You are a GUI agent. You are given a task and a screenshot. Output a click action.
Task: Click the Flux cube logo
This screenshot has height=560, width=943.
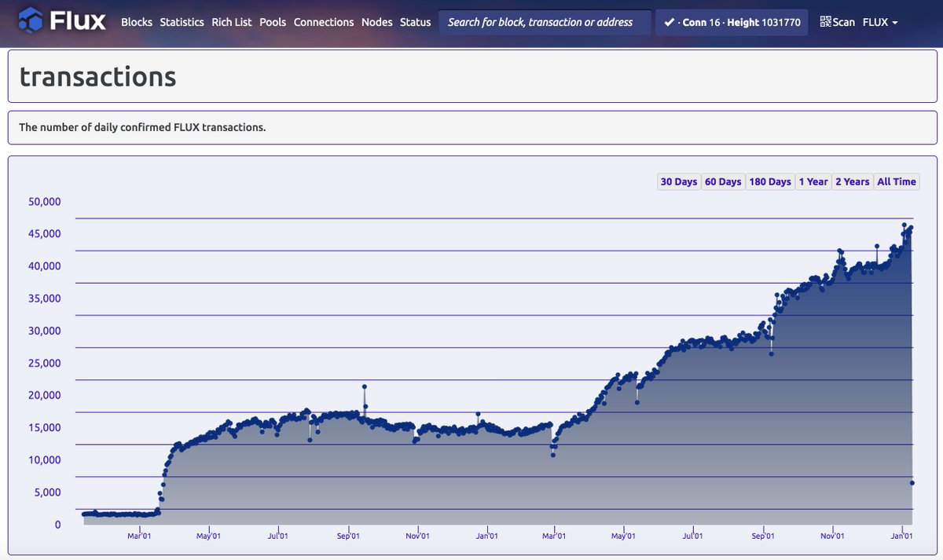tap(31, 20)
